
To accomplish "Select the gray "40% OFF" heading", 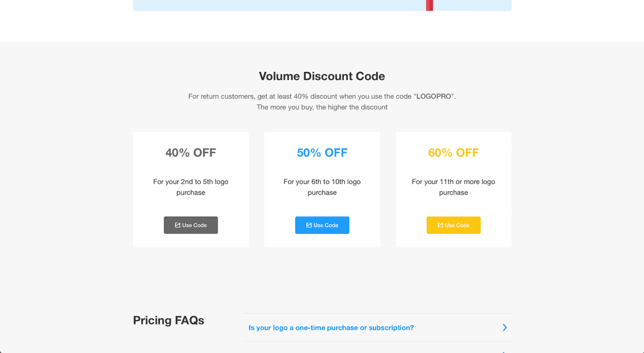I will tap(191, 153).
